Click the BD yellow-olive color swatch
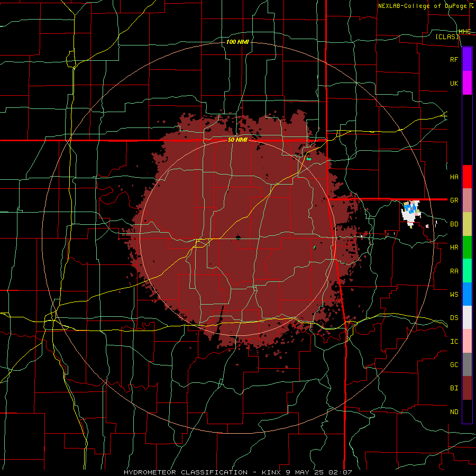 point(467,224)
